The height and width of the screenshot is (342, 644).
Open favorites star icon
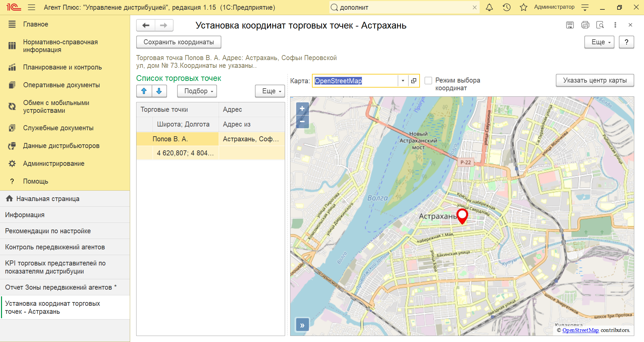[x=524, y=7]
